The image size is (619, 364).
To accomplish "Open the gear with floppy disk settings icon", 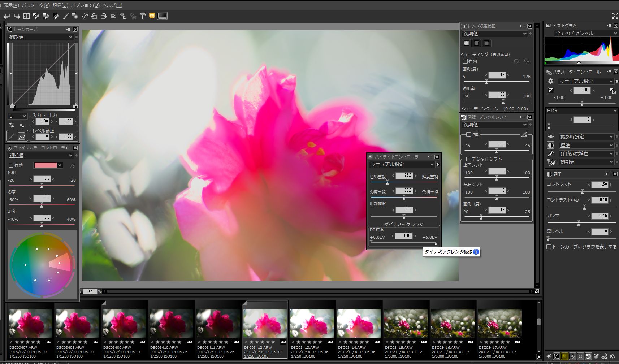I will [x=123, y=16].
